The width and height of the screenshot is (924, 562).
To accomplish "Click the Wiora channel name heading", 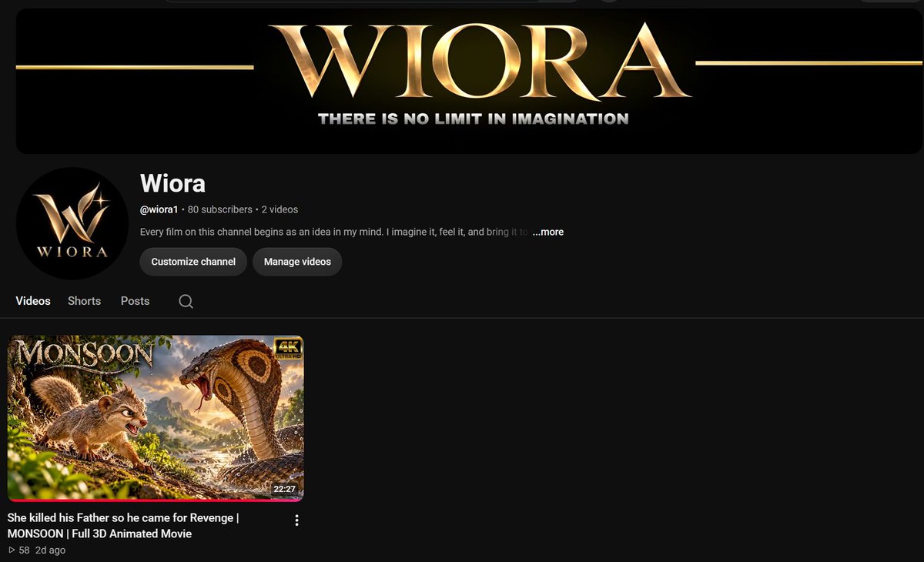I will pyautogui.click(x=172, y=183).
